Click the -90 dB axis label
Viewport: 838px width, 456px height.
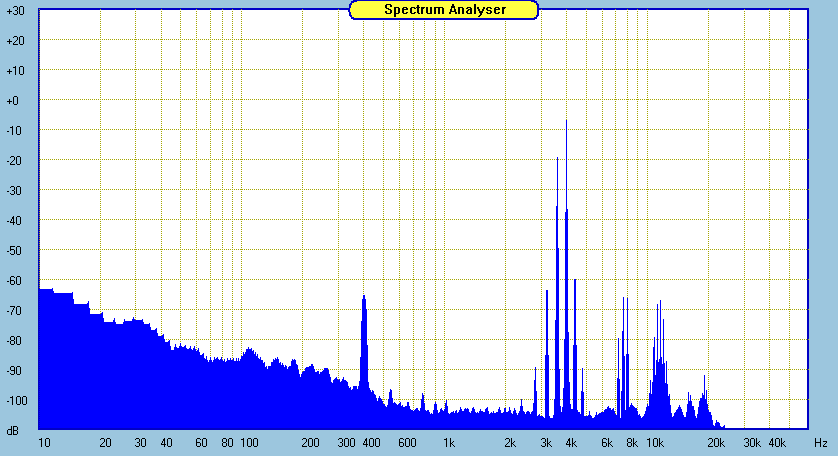[x=14, y=370]
